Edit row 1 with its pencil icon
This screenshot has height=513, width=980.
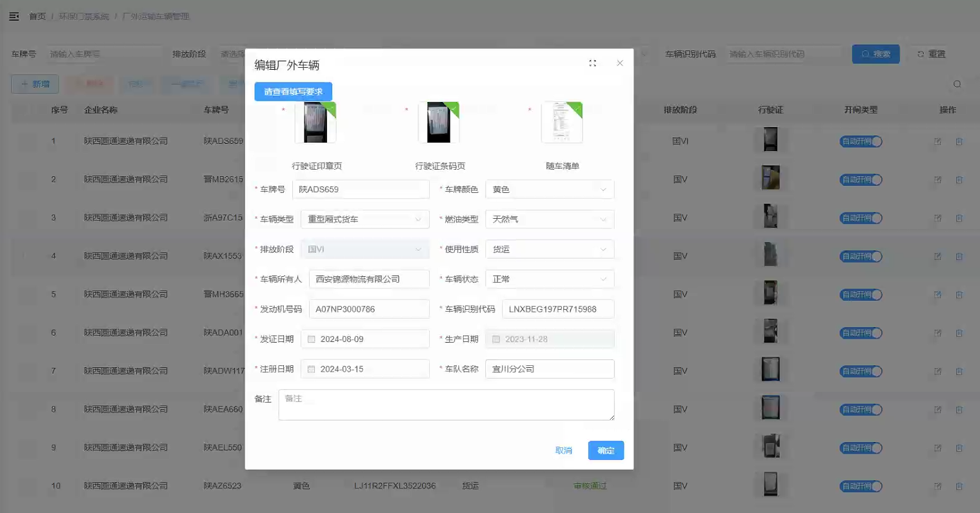click(x=938, y=141)
